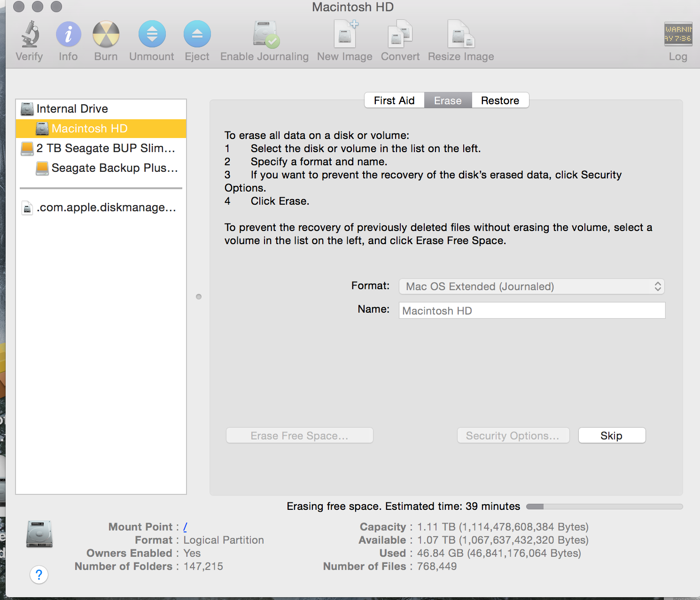Select 2 TB Seagate BUP Slim drive
Screen dimensions: 700x600
pos(101,148)
